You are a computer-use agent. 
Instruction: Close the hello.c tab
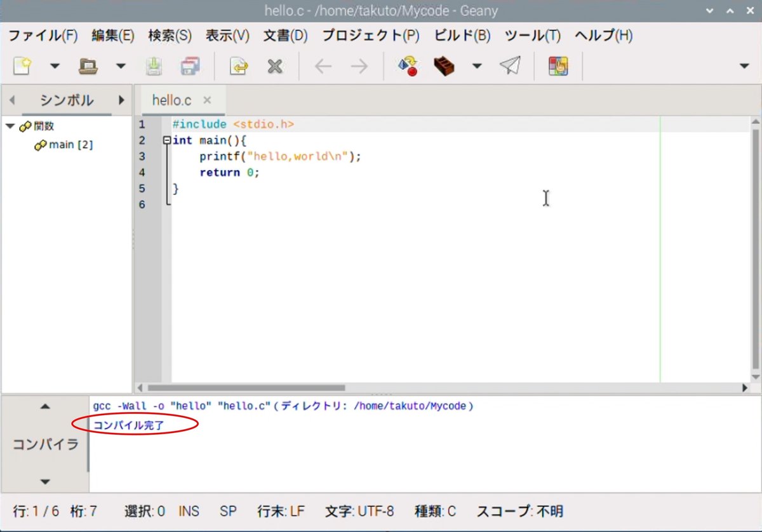point(207,100)
